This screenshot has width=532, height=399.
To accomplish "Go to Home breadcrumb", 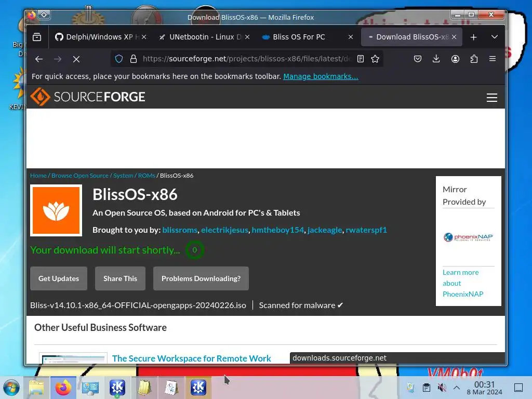I will coord(38,176).
